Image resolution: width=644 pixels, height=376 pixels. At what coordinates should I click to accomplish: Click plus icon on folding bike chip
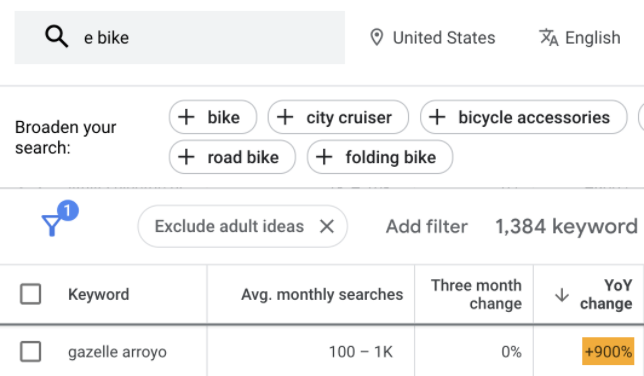[324, 157]
